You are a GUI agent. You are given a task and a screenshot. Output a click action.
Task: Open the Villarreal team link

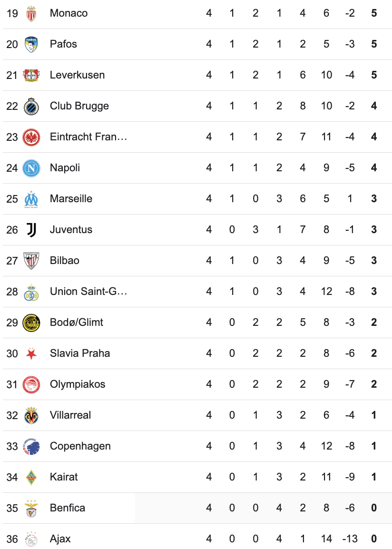click(x=70, y=415)
